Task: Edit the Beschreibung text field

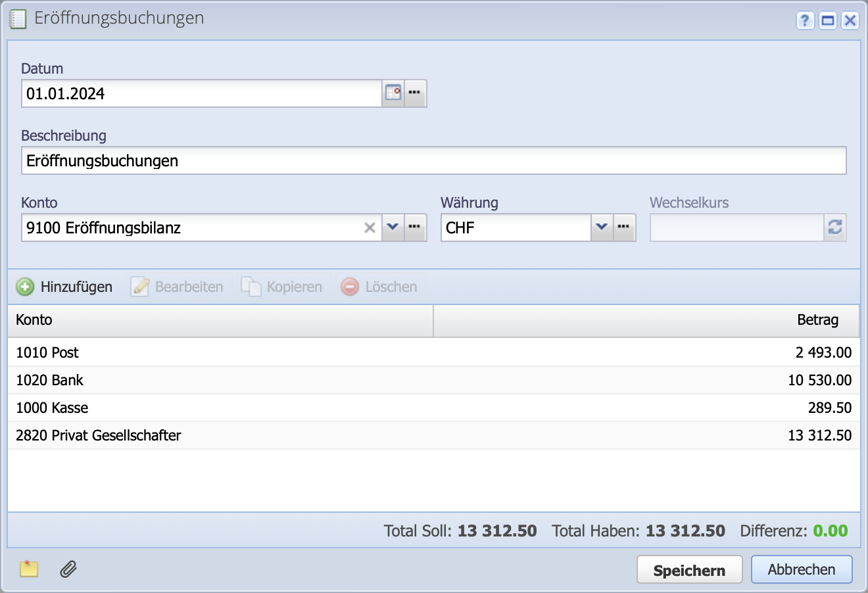Action: click(x=434, y=160)
